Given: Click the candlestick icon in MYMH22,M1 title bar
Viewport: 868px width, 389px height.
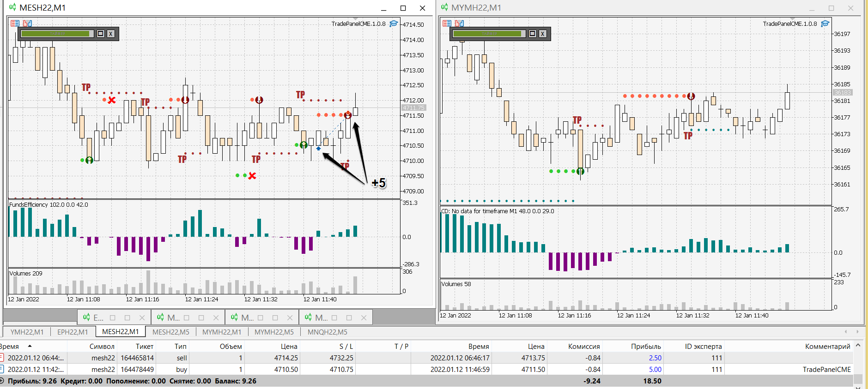Looking at the screenshot, I should [444, 7].
